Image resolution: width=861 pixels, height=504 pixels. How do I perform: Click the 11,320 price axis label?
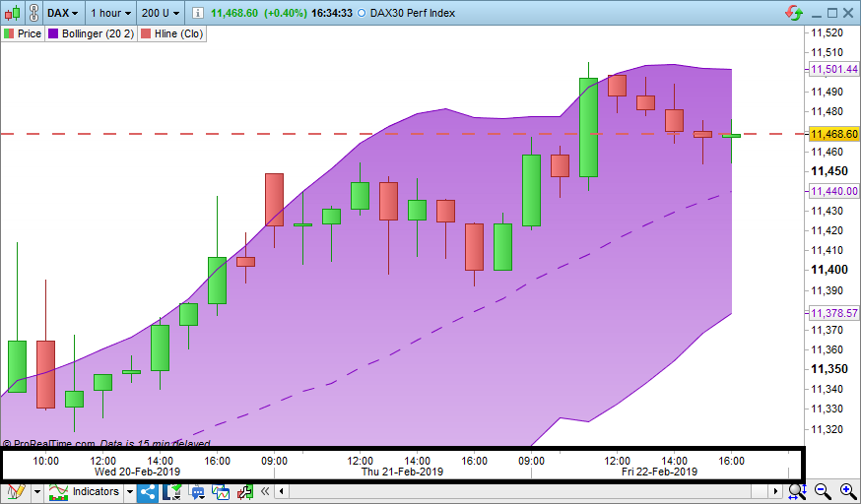click(827, 429)
